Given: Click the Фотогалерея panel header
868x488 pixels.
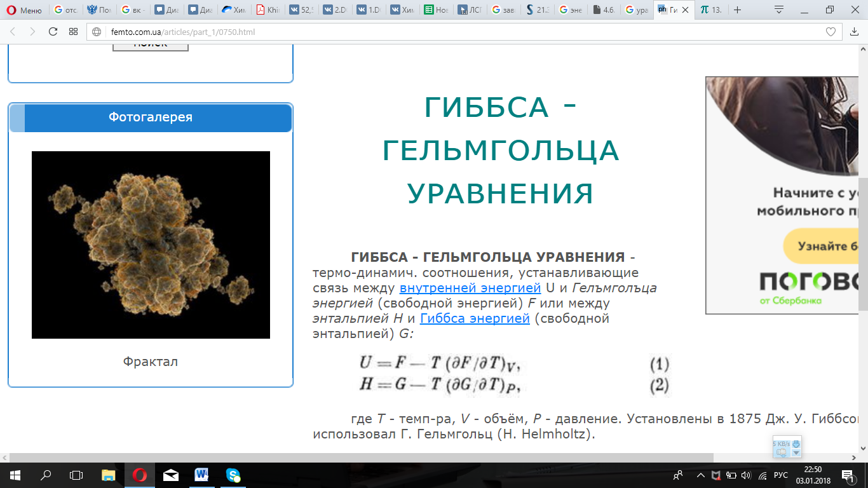Looking at the screenshot, I should [151, 118].
